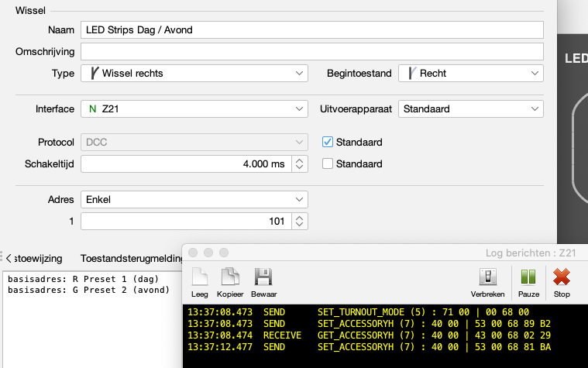Screen dimensions: 588x368
Task: Open the Uitvoerapparaat dropdown
Action: point(470,109)
